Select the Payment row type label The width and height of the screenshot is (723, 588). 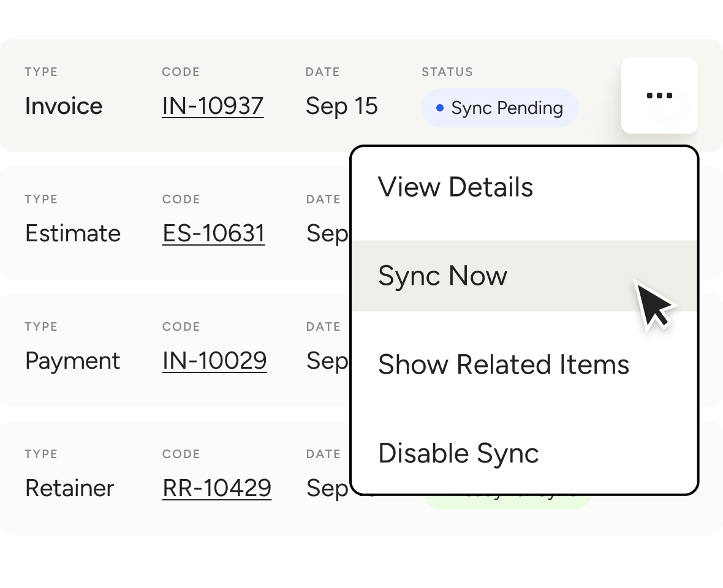click(72, 361)
